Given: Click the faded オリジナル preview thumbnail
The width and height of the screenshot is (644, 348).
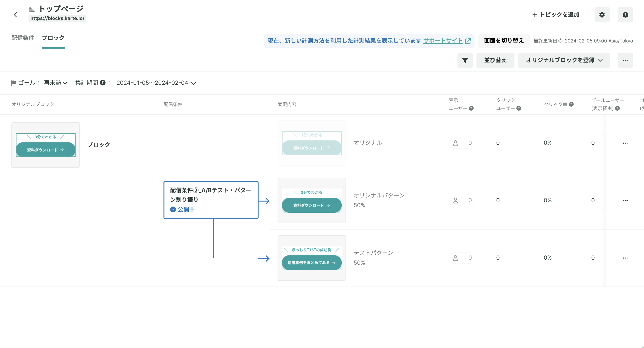Looking at the screenshot, I should point(312,143).
